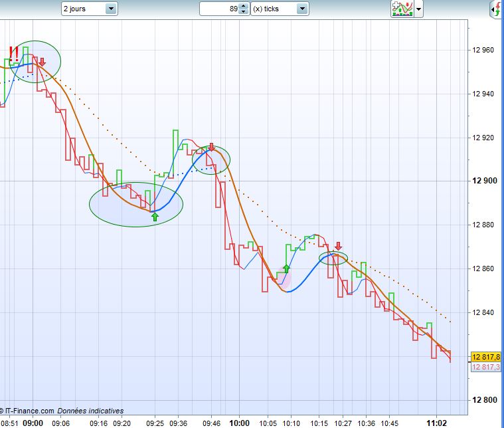
Task: Select the green buy arrow near 09:25
Action: [x=155, y=217]
